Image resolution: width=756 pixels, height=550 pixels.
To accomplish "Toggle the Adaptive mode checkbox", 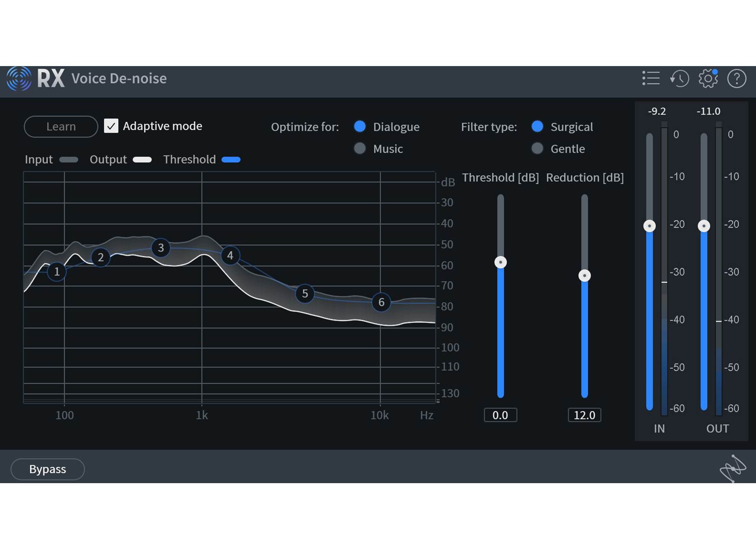I will coord(111,126).
